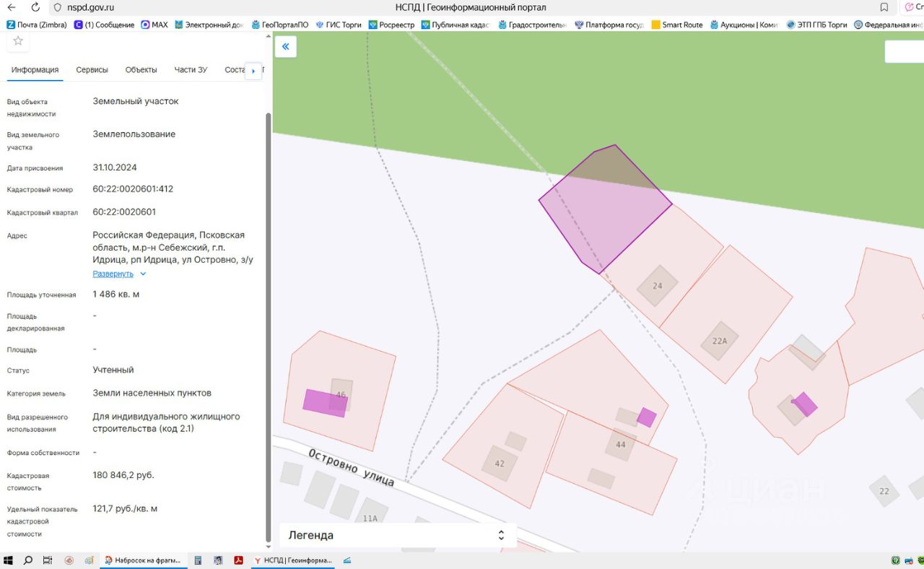
Task: Open the MAX bookmark
Action: click(154, 25)
